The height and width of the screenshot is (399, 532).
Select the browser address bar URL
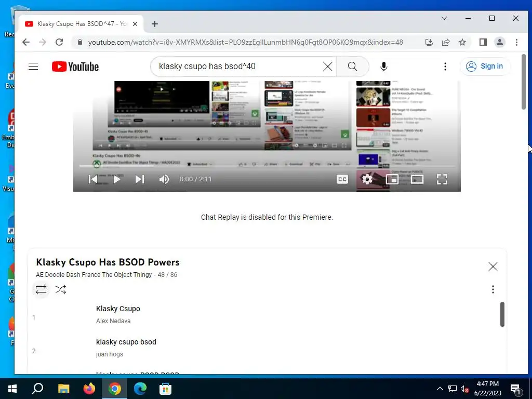[246, 43]
